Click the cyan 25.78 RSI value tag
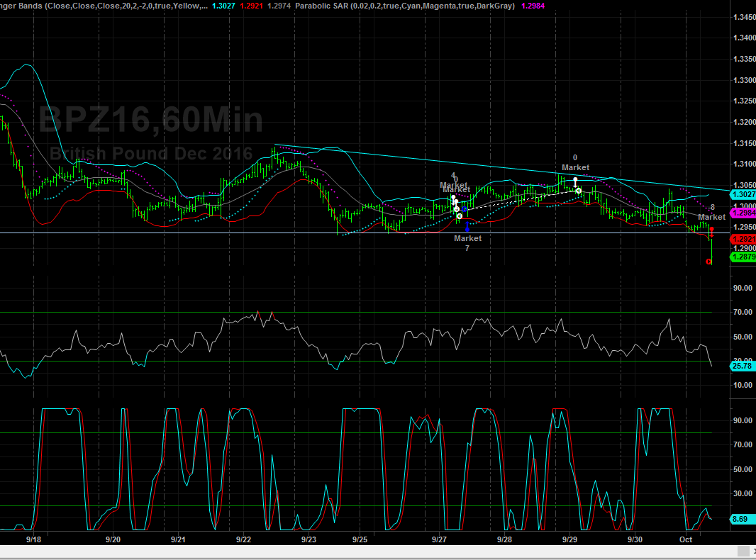 (743, 365)
